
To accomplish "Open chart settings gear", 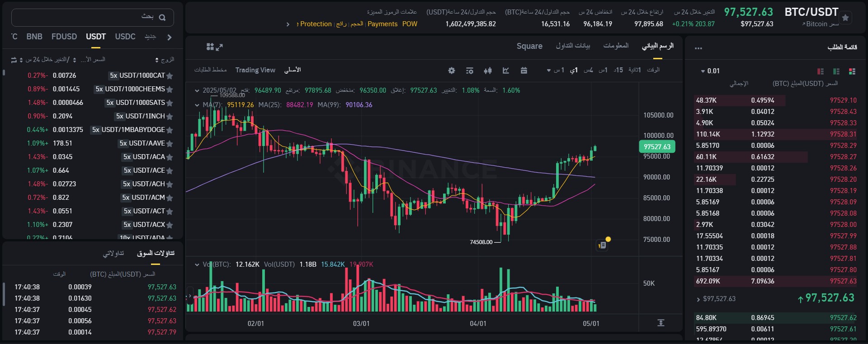I will click(451, 71).
